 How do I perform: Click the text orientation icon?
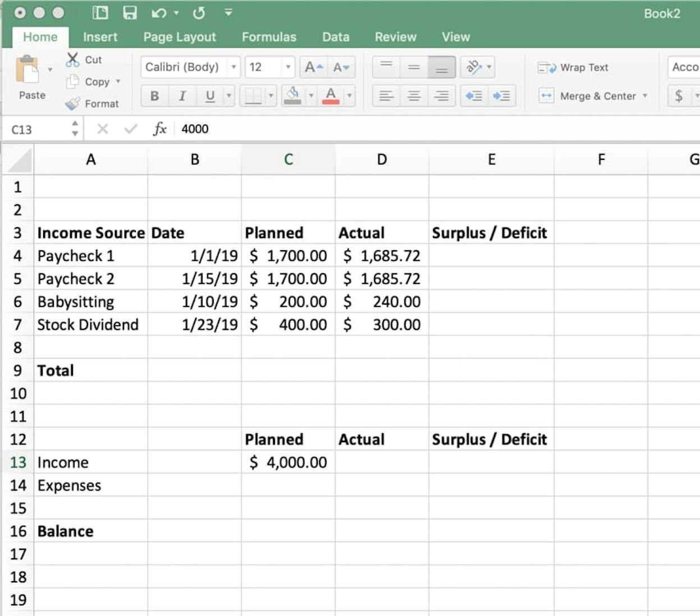pyautogui.click(x=473, y=67)
